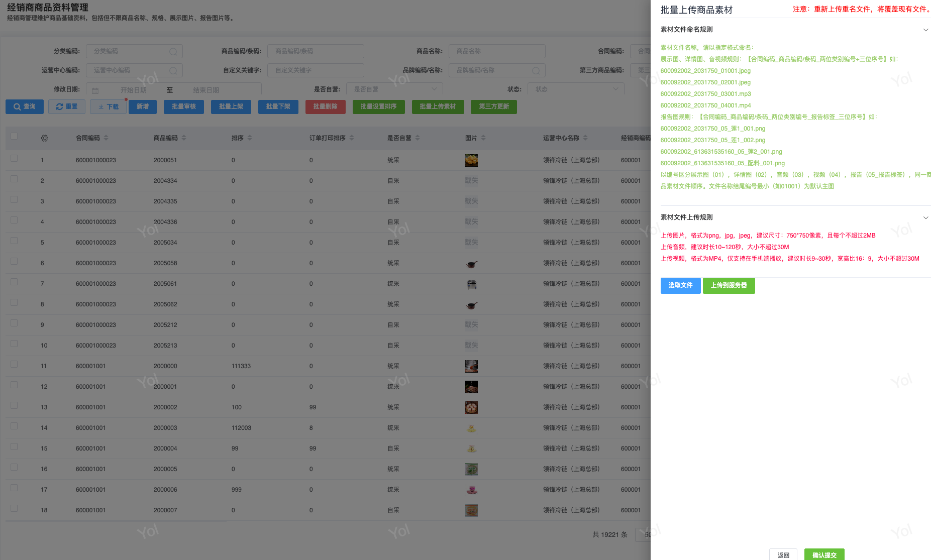The height and width of the screenshot is (560, 931).
Task: Open the calendar icon for 修改日期
Action: [x=95, y=90]
